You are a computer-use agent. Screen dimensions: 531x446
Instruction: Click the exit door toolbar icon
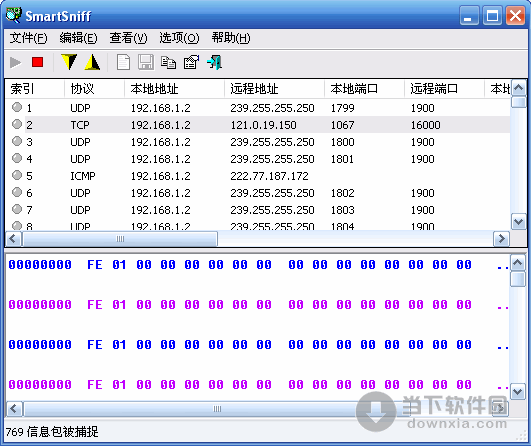coord(215,63)
